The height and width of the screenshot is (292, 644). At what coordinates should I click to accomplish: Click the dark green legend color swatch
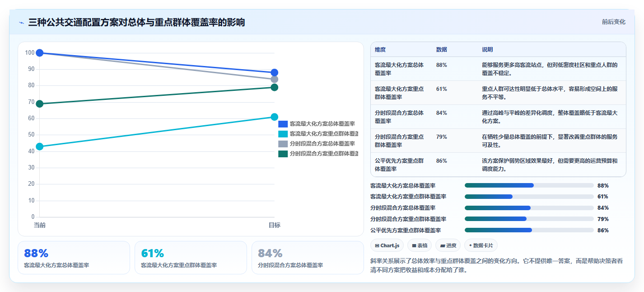283,154
